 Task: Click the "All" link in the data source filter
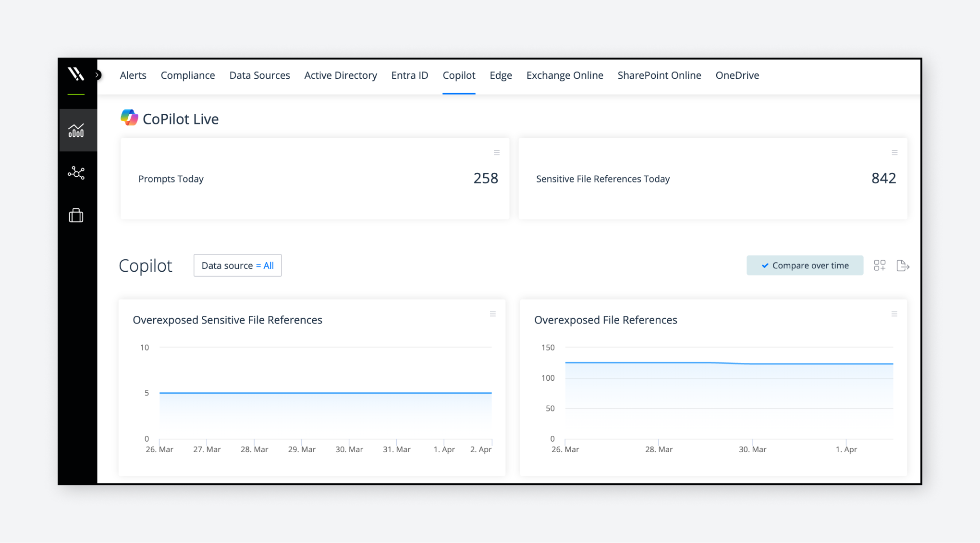[268, 265]
